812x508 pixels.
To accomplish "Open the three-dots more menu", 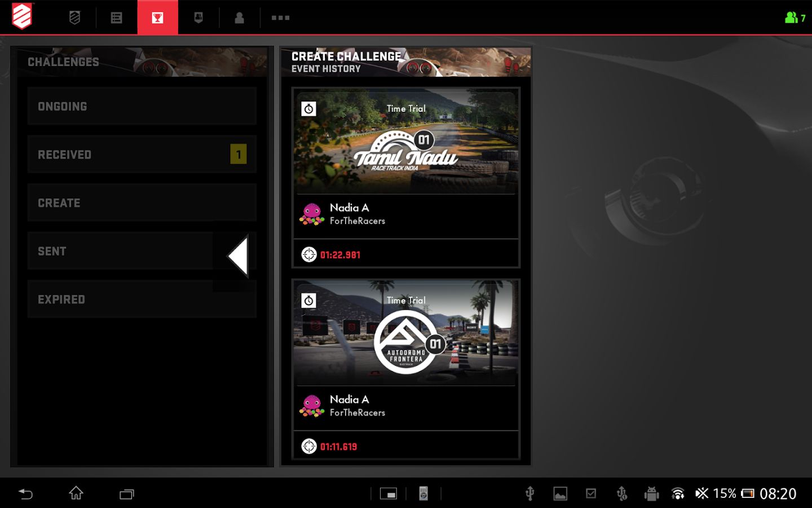I will click(280, 17).
